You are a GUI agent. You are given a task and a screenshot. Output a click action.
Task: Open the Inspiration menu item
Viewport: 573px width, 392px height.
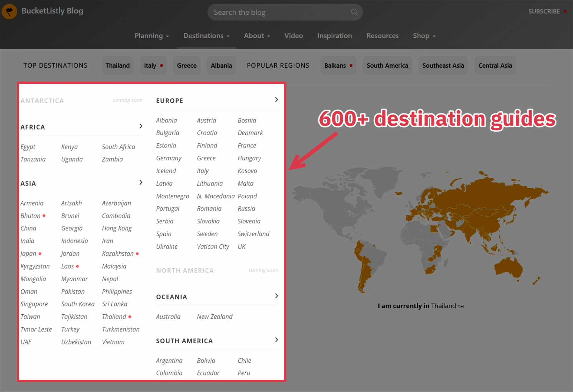pos(334,36)
